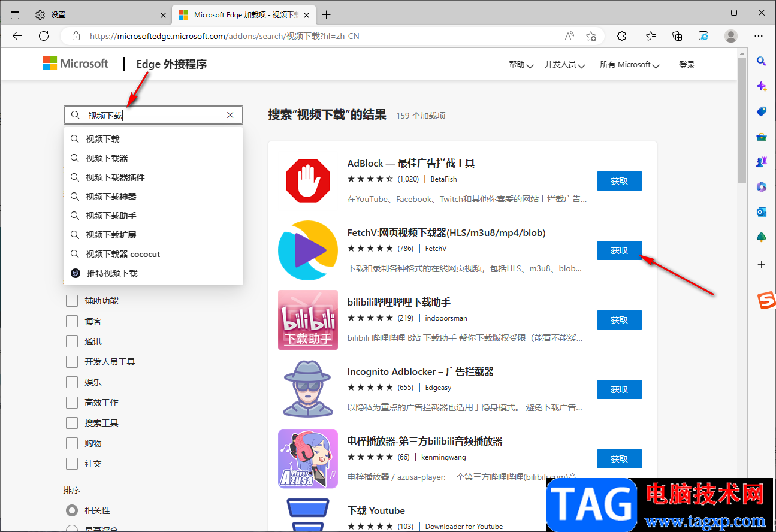Image resolution: width=776 pixels, height=532 pixels.
Task: Choose suggestion 视频下载器插件
Action: click(153, 177)
